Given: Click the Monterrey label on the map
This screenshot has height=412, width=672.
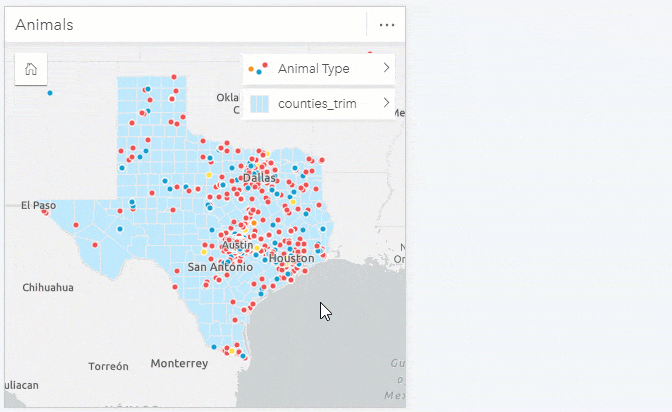Looking at the screenshot, I should point(179,363).
